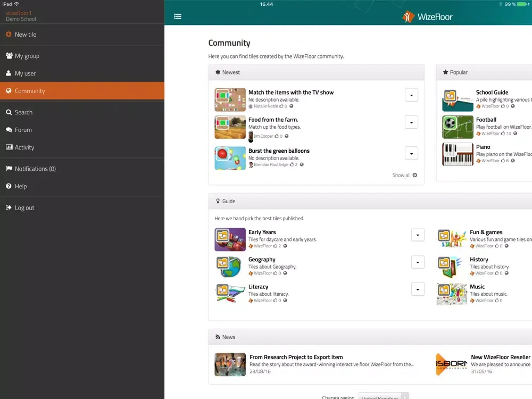Click the School Guide thumbnail

458,100
